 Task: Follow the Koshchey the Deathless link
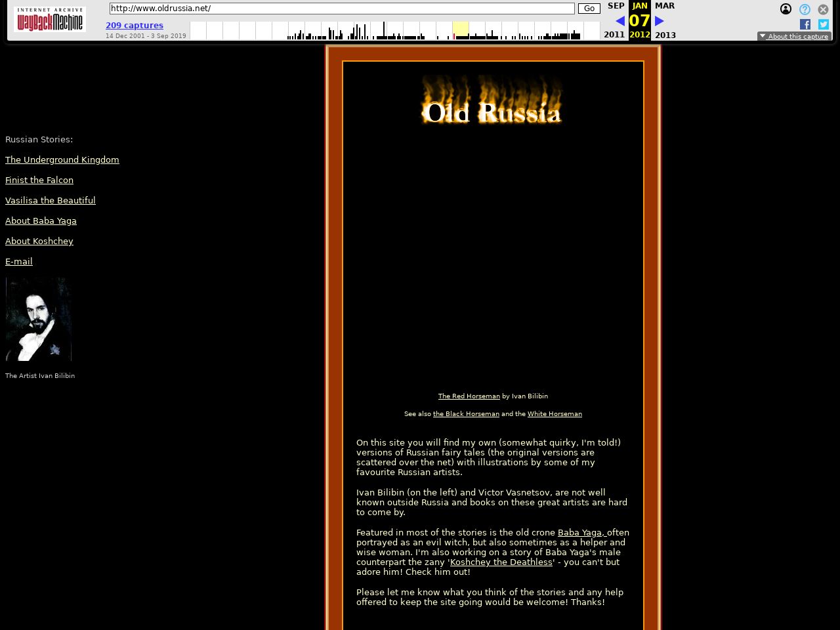tap(501, 562)
